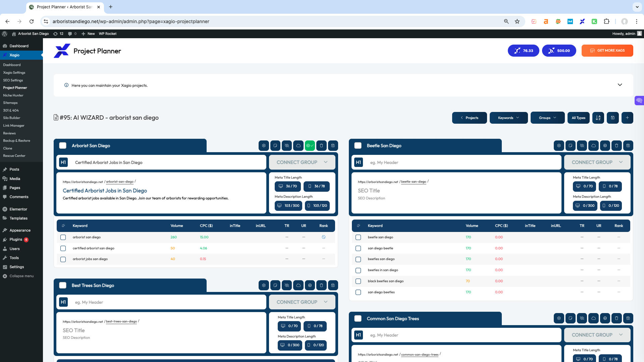Click the cloud icon on Beetle San Diego group
Image resolution: width=644 pixels, height=362 pixels.
point(593,145)
